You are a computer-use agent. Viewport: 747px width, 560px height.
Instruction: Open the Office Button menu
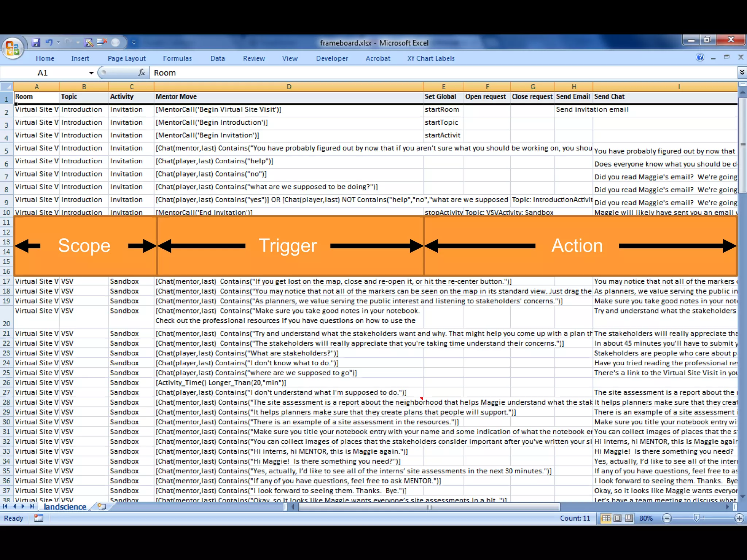click(x=12, y=48)
